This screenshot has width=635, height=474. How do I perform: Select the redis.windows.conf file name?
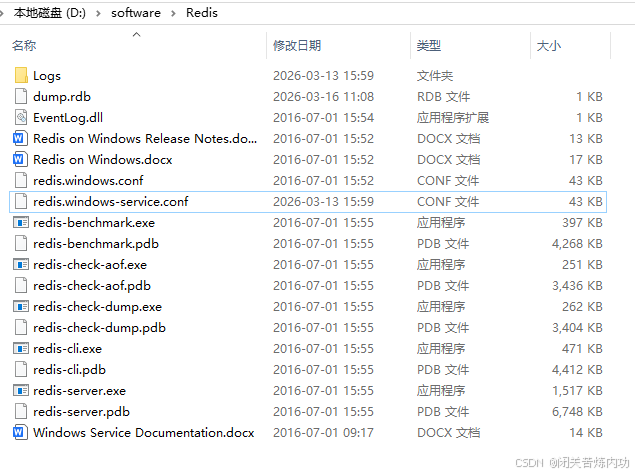pyautogui.click(x=88, y=181)
